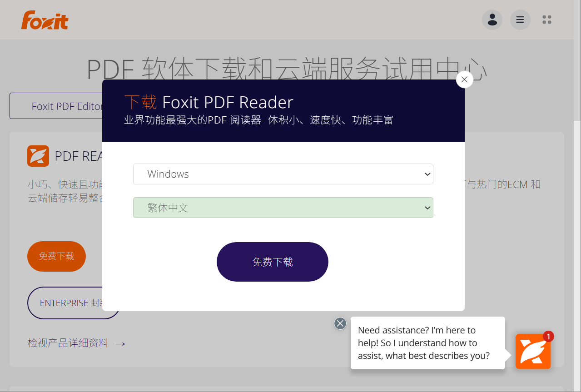This screenshot has height=392, width=581.
Task: Click the chat message 'Need assistance?' bubble
Action: 428,343
